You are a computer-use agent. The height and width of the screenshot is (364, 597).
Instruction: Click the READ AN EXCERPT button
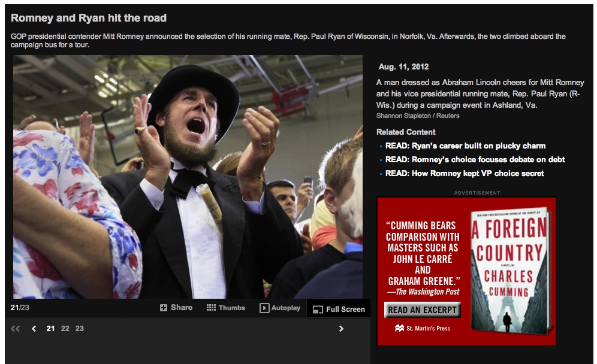[x=422, y=310]
